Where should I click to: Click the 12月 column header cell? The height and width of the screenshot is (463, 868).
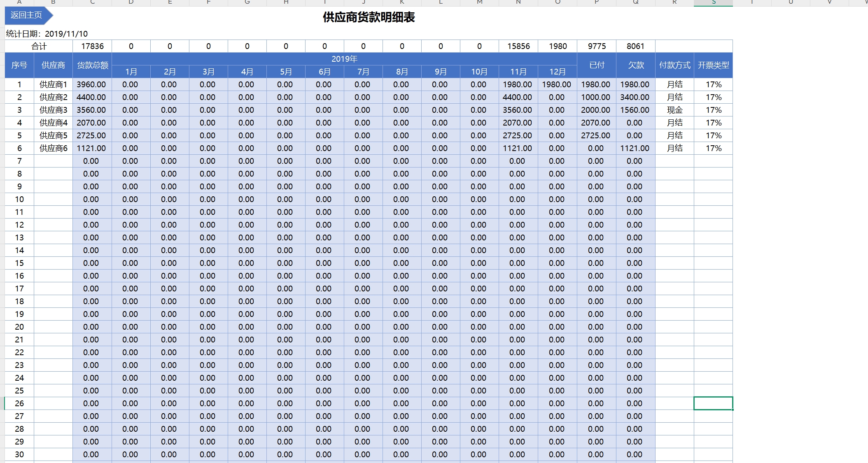coord(558,72)
